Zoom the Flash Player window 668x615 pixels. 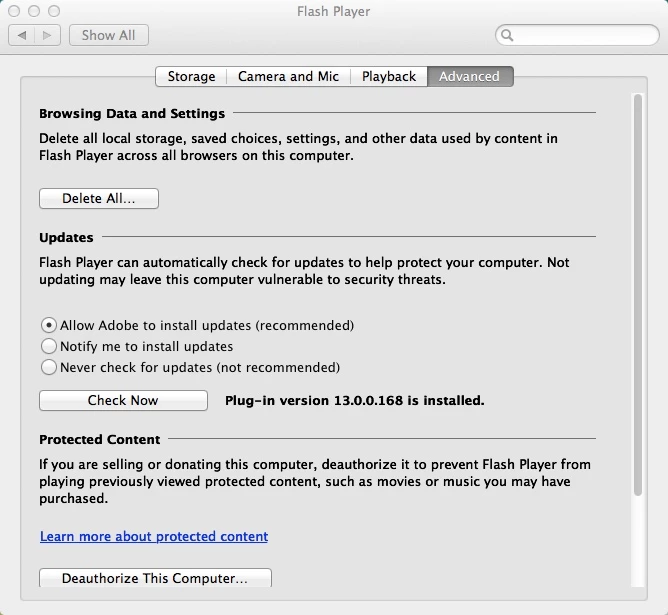54,11
